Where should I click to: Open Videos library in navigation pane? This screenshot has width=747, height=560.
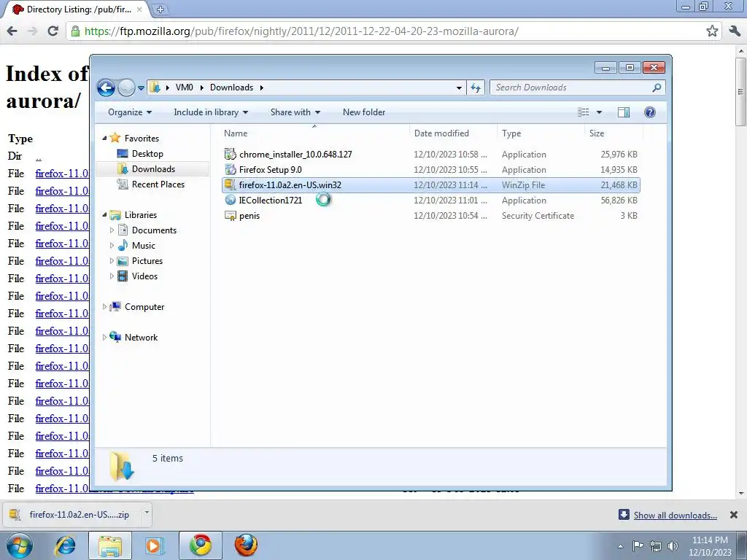point(144,276)
